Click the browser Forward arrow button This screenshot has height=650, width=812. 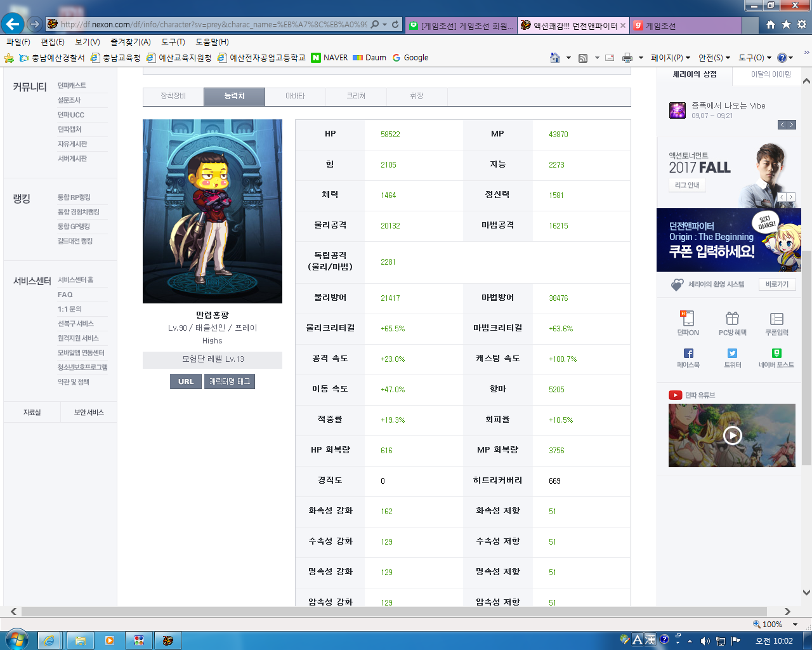[35, 24]
